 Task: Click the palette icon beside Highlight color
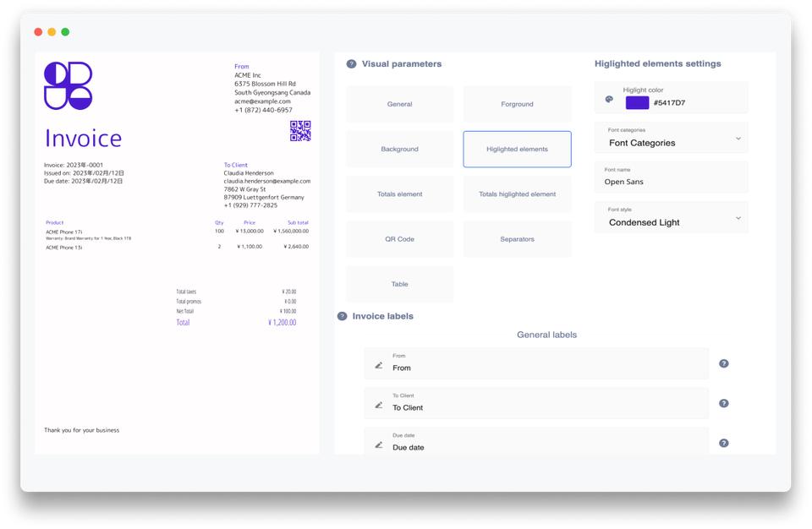(608, 99)
